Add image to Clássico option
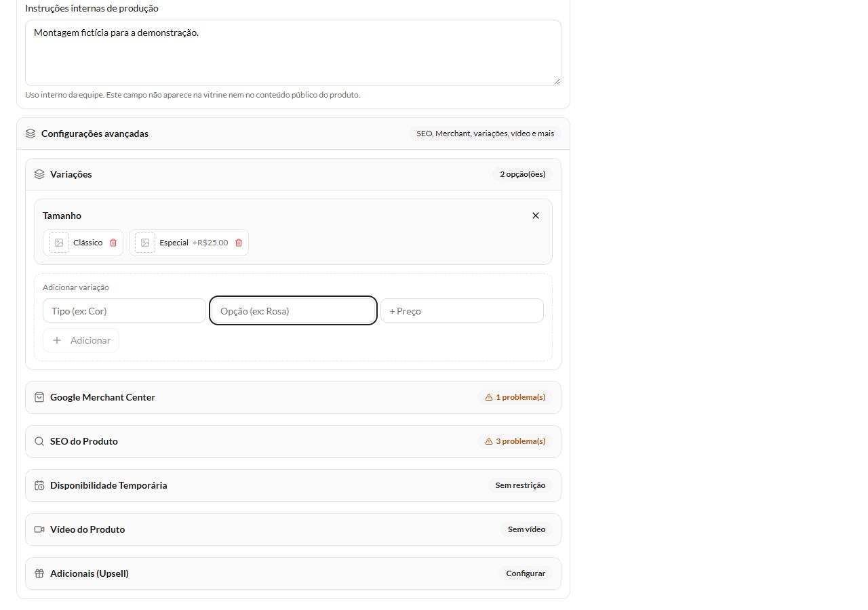868x610 pixels. (59, 243)
